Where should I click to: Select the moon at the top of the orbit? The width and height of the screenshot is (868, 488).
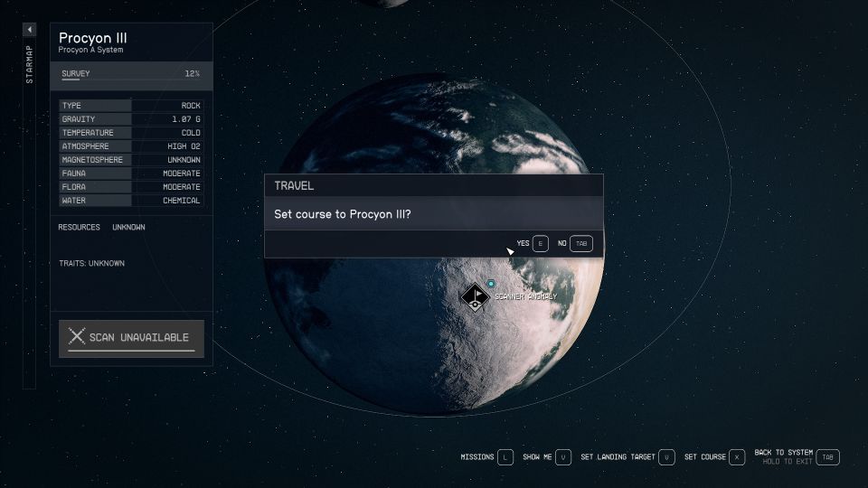[384, 2]
